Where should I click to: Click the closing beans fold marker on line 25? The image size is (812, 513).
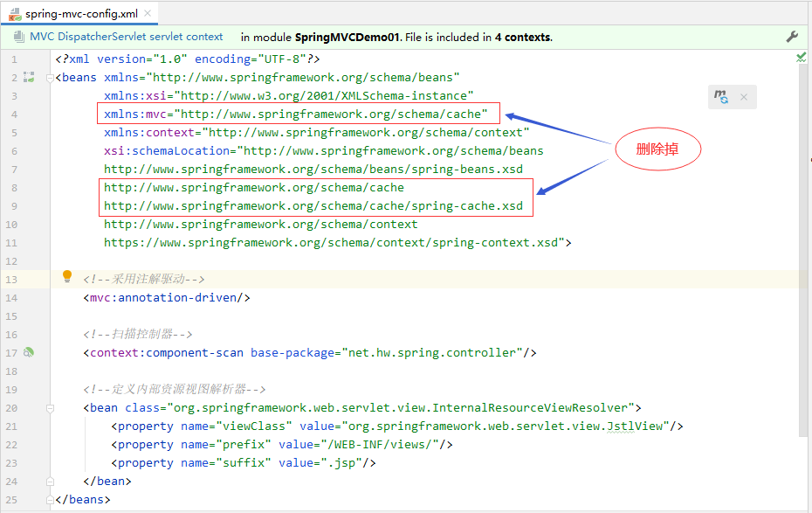(x=49, y=500)
